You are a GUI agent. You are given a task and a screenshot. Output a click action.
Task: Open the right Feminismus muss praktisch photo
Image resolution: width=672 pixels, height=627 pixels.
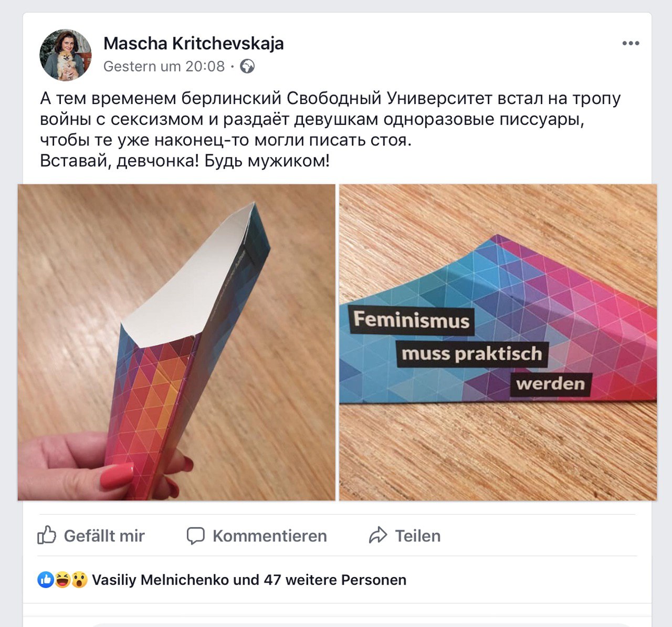[x=498, y=342]
